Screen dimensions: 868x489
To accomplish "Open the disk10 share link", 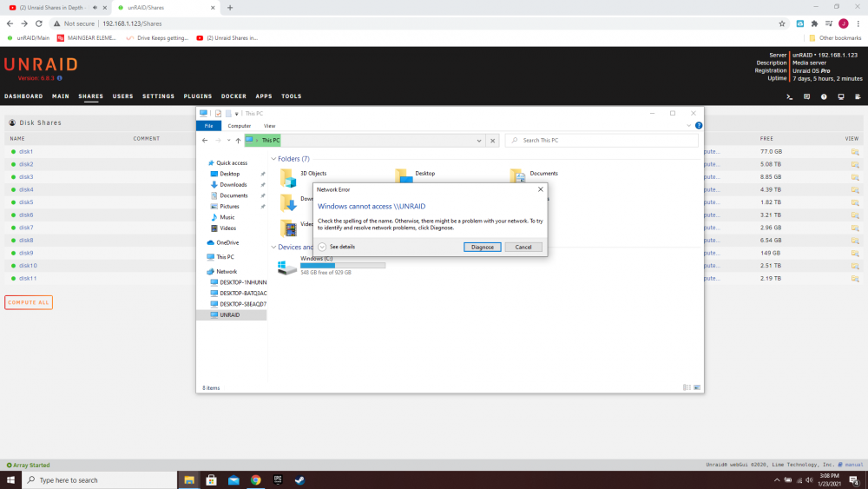I will tap(28, 266).
